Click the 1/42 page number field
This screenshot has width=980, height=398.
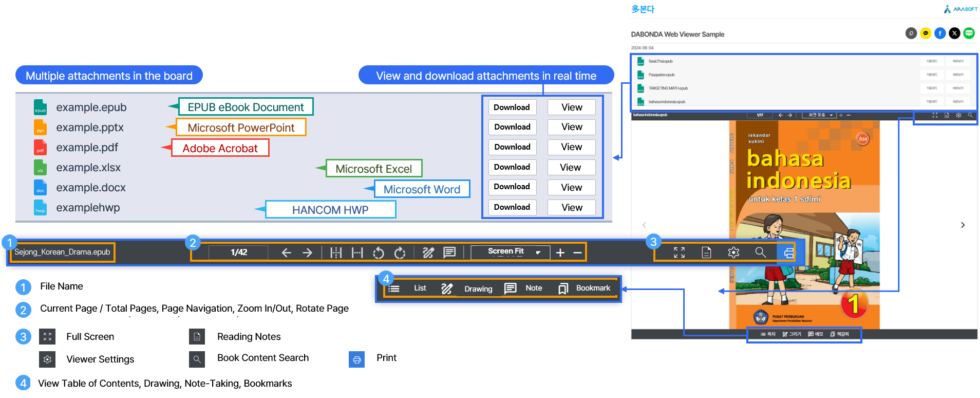point(238,252)
